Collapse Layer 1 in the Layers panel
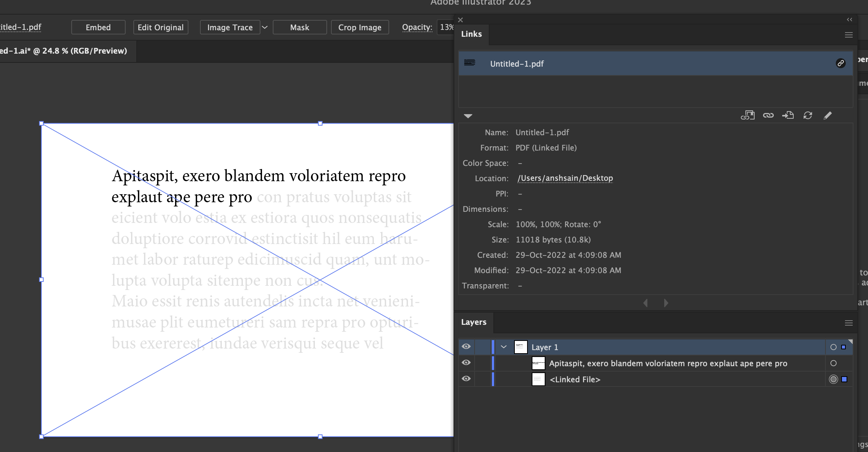This screenshot has height=452, width=868. pyautogui.click(x=504, y=347)
